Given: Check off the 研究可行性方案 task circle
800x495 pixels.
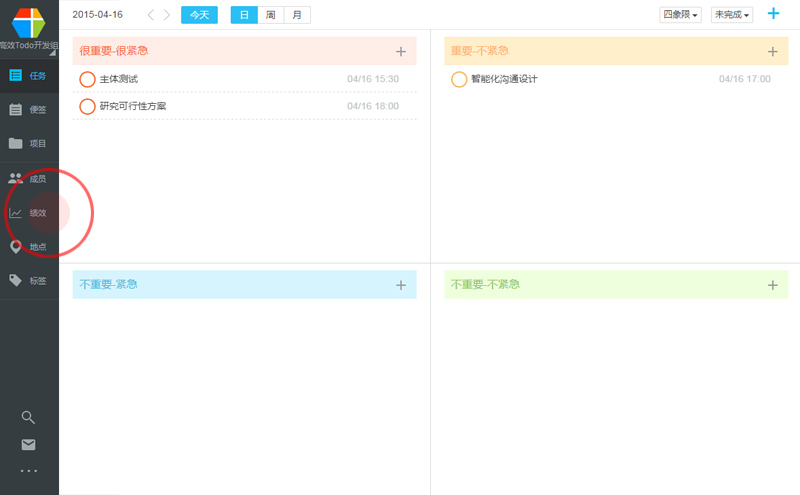Looking at the screenshot, I should coord(87,106).
